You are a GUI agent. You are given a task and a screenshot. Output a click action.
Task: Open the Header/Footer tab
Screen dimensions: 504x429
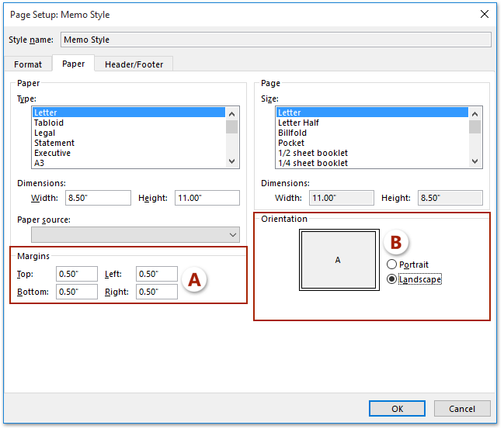pyautogui.click(x=134, y=64)
